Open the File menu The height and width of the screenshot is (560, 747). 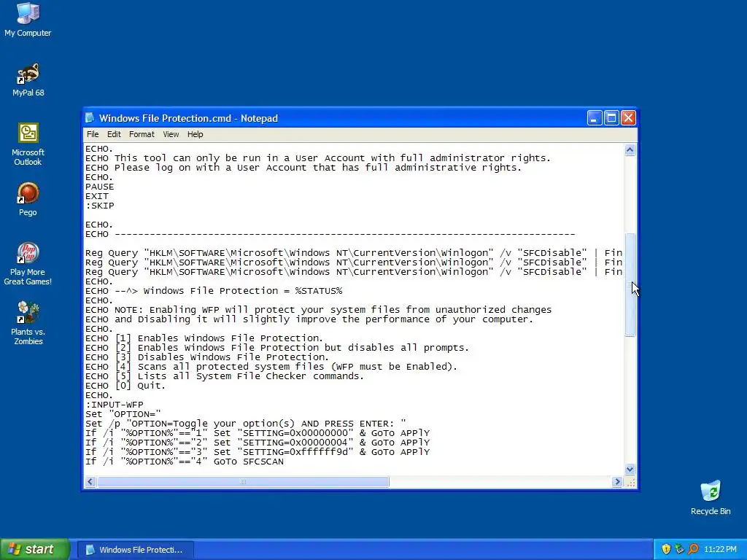(x=93, y=134)
